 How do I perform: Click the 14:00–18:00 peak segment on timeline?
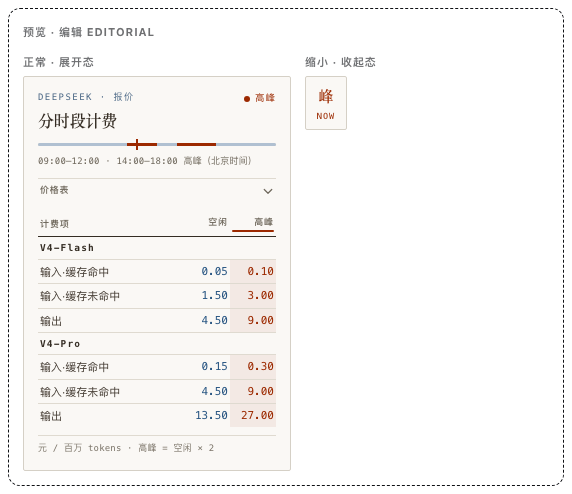pos(196,144)
